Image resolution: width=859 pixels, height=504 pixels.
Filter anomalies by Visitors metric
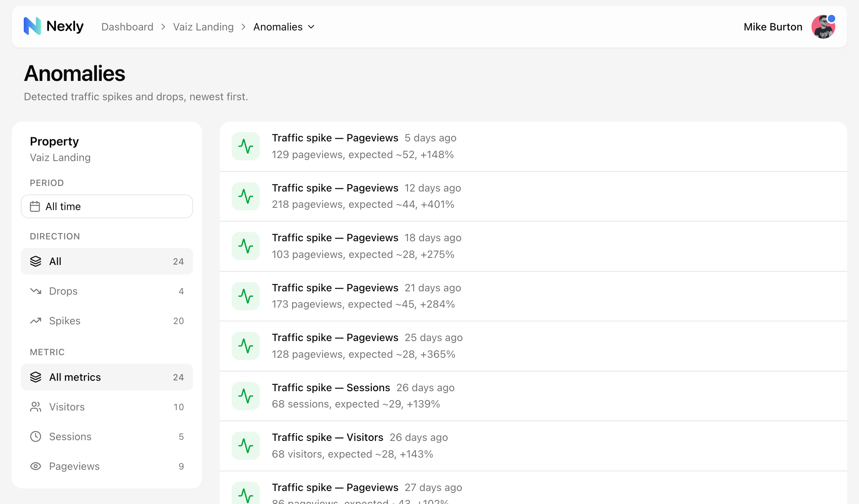(107, 407)
